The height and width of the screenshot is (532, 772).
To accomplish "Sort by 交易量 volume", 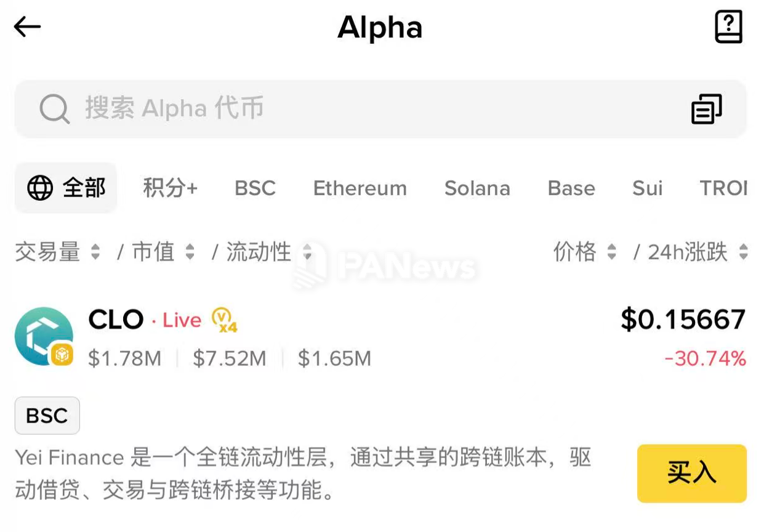I will (57, 252).
